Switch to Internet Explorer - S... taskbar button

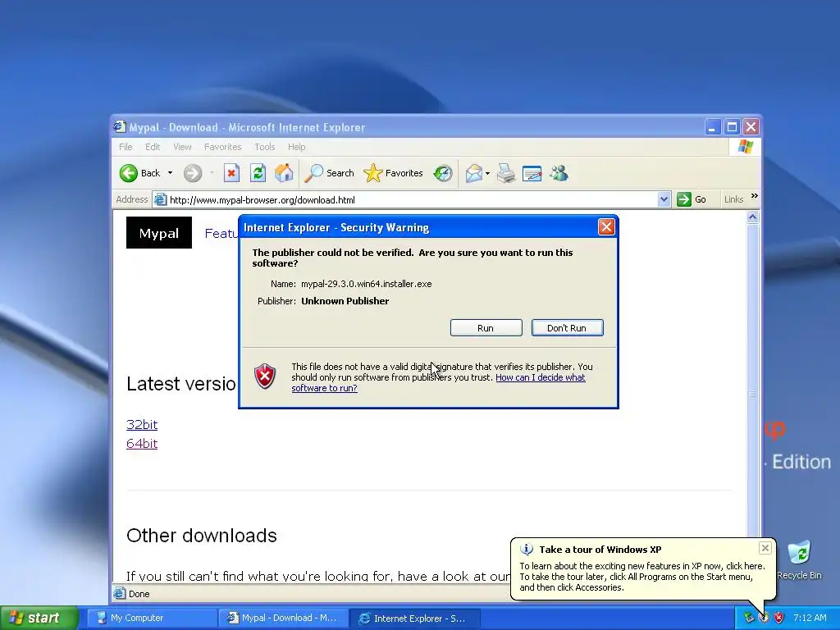415,618
